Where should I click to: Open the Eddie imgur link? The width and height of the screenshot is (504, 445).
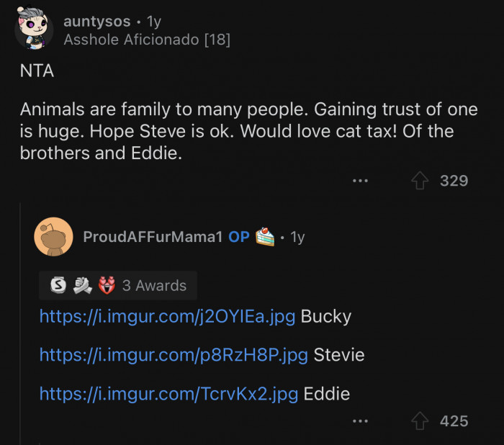168,394
